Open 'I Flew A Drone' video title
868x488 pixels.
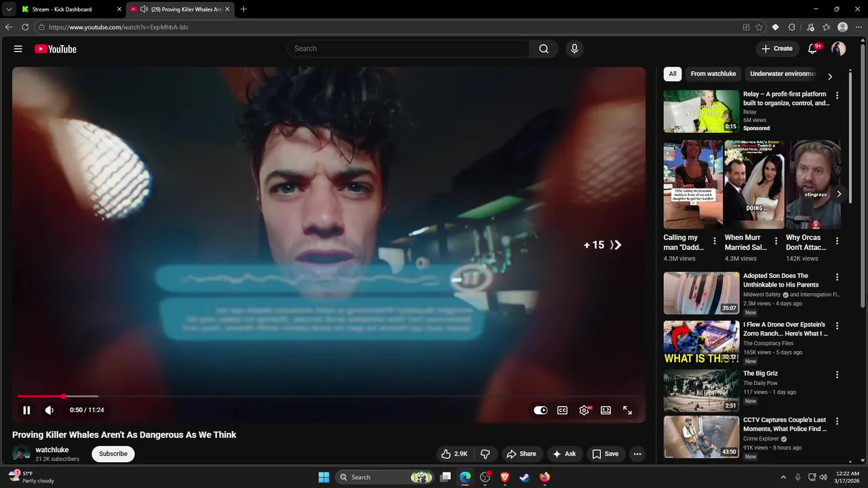click(x=785, y=329)
